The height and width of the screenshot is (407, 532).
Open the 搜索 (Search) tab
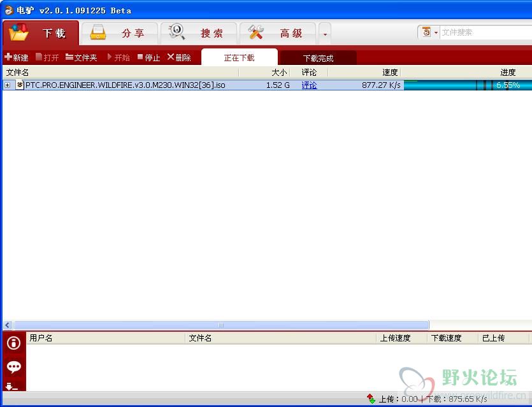pos(199,33)
